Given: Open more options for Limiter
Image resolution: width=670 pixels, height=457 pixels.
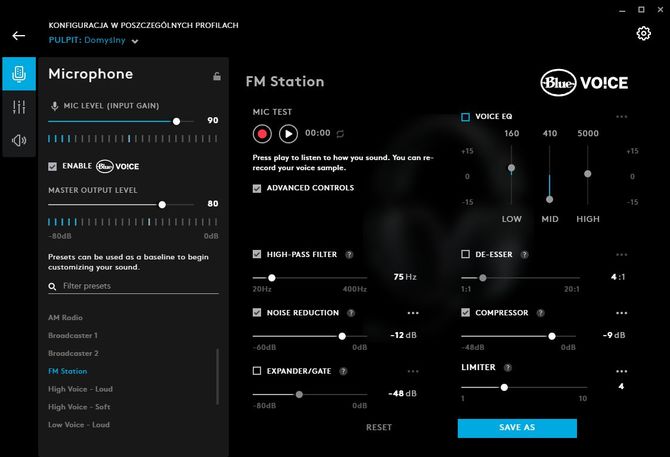Looking at the screenshot, I should pyautogui.click(x=622, y=371).
